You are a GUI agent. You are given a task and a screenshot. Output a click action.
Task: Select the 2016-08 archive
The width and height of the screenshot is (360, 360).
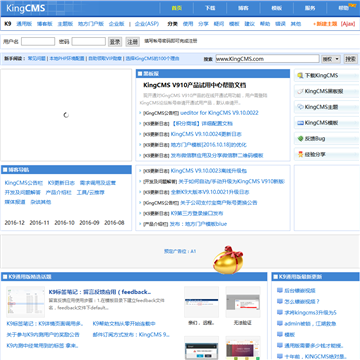tap(114, 223)
